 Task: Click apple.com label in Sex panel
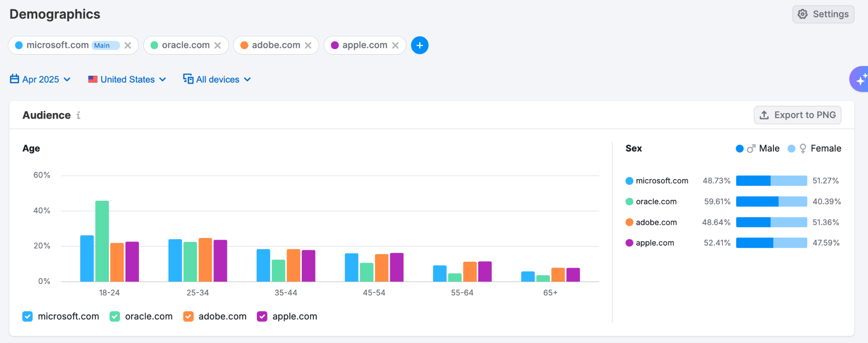(x=655, y=243)
